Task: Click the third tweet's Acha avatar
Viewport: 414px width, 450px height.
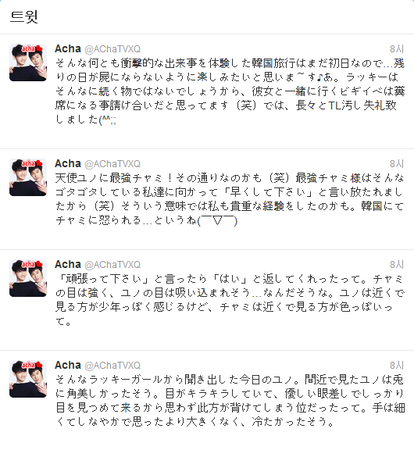Action: tap(28, 278)
